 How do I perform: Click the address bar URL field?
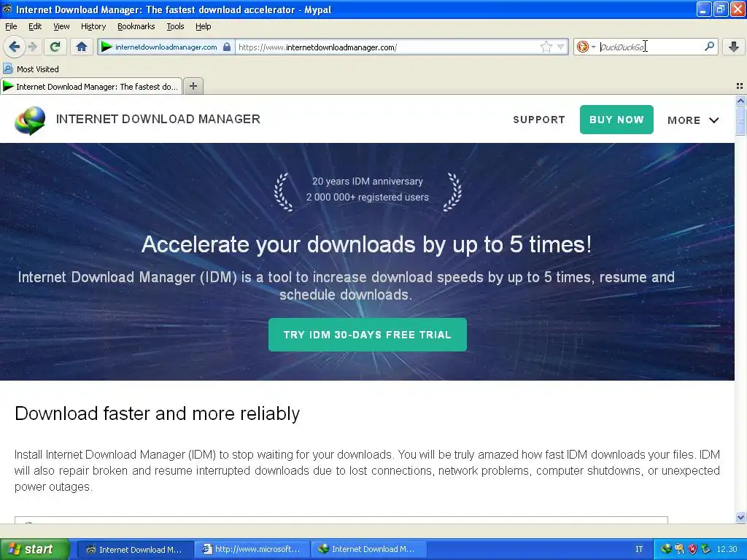coord(387,47)
